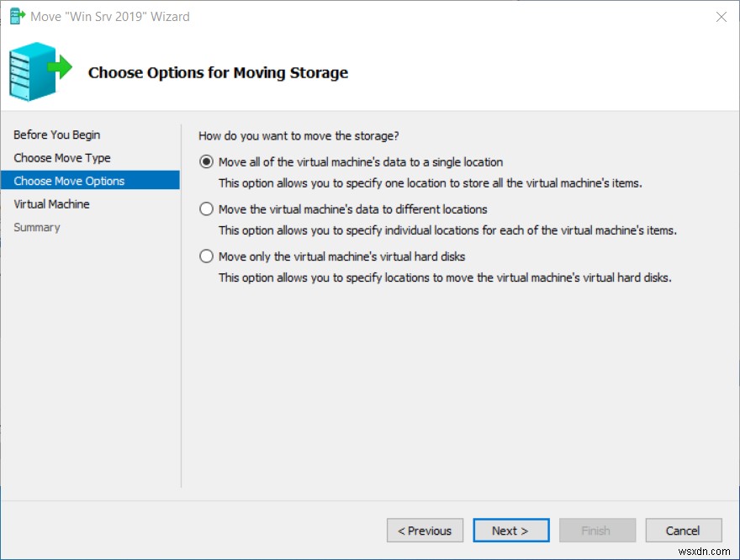Close the Move wizard window
Image resolution: width=740 pixels, height=560 pixels.
coord(721,17)
